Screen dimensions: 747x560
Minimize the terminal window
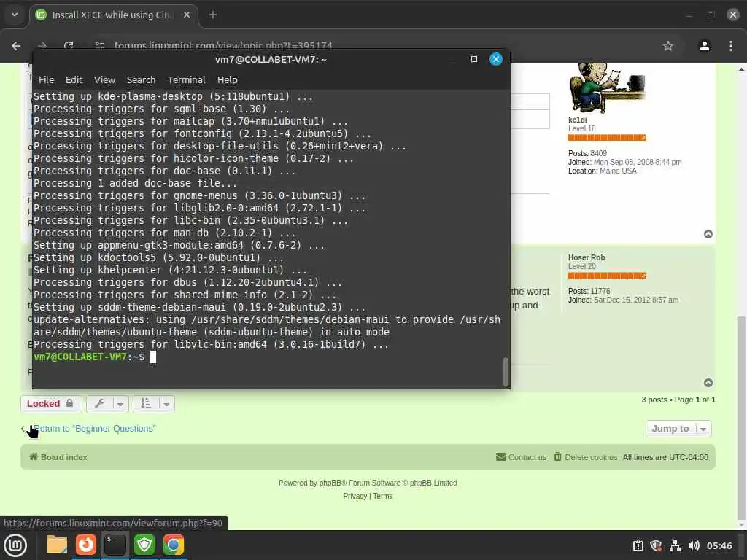coord(452,60)
